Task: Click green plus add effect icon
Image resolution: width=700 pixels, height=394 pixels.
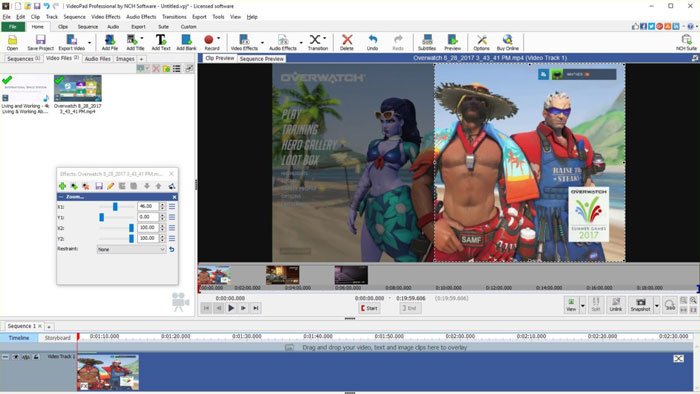Action: coord(62,186)
